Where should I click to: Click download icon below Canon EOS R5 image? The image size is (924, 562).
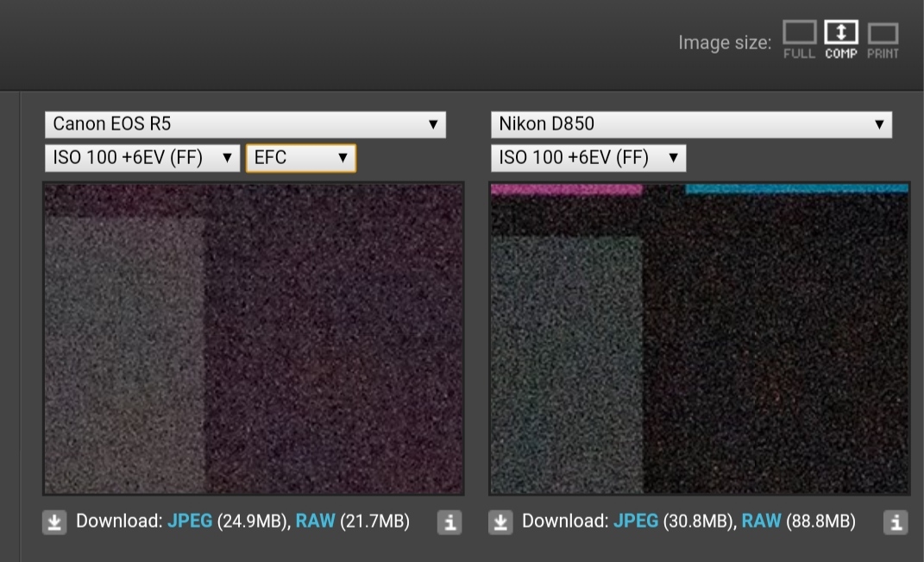click(x=54, y=522)
